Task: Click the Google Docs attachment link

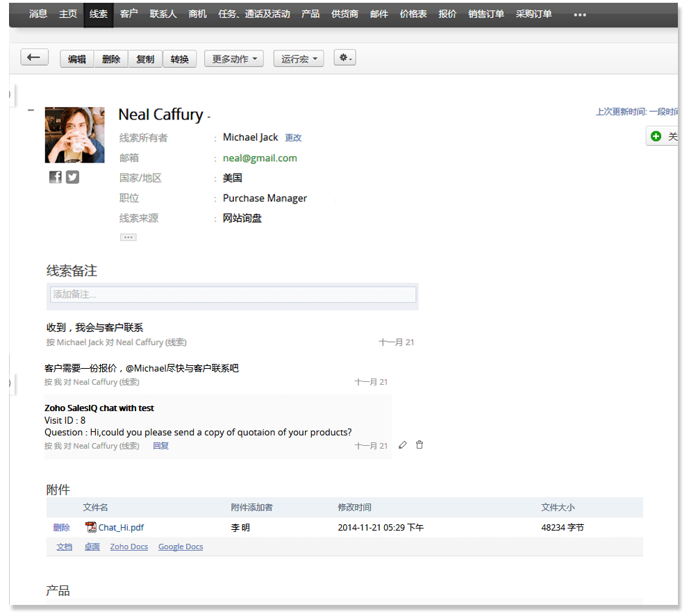Action: click(181, 547)
